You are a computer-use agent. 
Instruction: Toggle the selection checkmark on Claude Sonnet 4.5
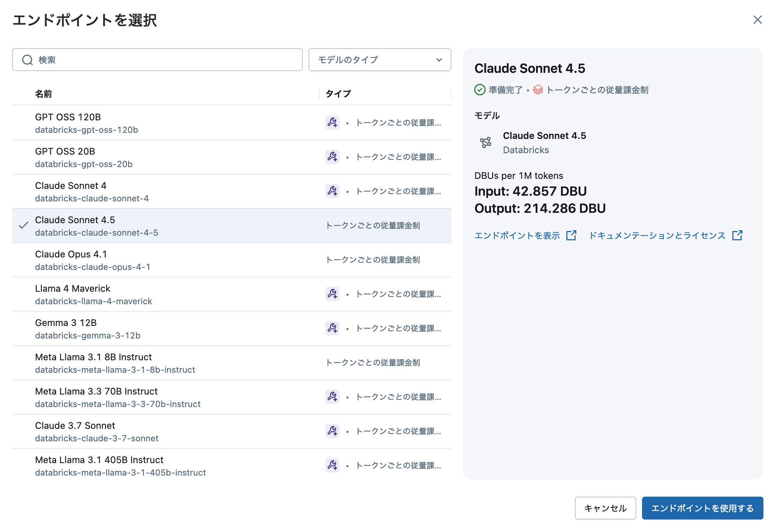[x=24, y=225]
